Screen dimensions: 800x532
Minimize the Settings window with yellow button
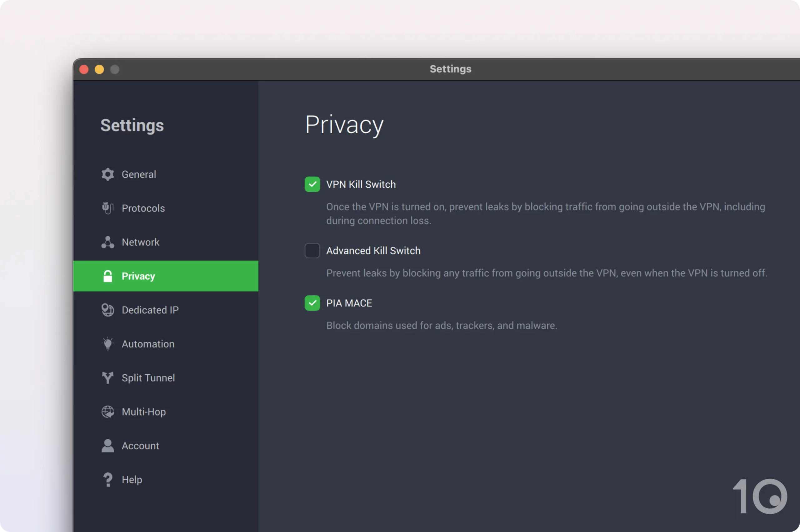(x=99, y=70)
